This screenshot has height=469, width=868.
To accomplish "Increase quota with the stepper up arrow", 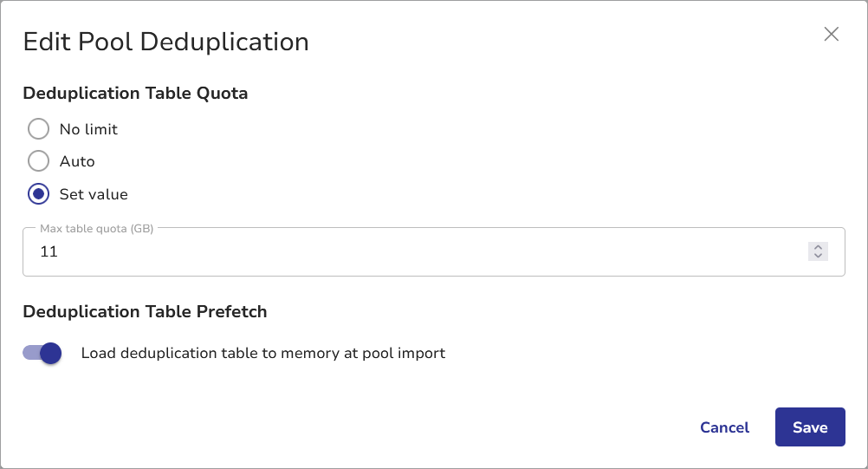I will 818,246.
